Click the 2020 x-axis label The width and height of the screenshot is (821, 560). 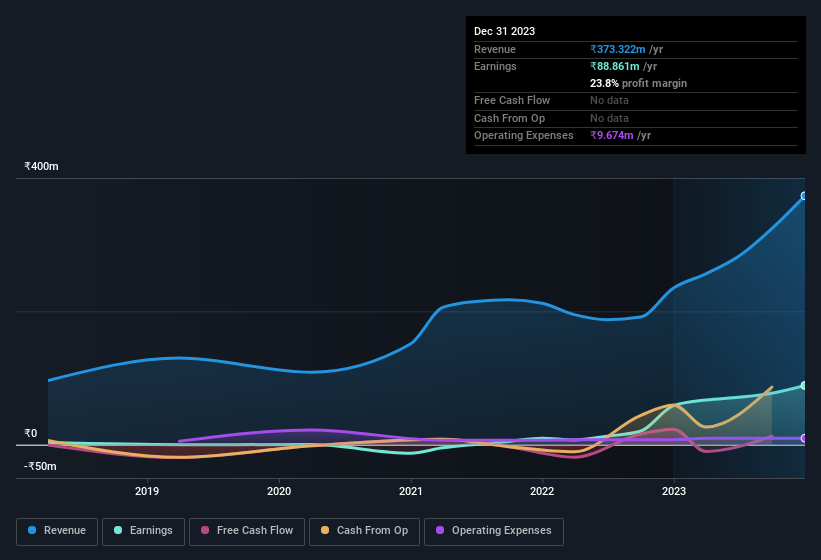tap(279, 491)
